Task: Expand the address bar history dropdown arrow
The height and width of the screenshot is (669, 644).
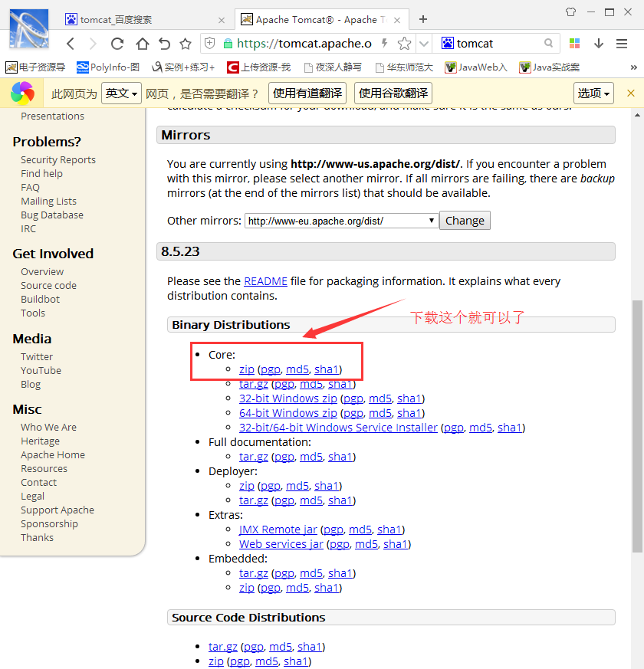Action: coord(424,44)
